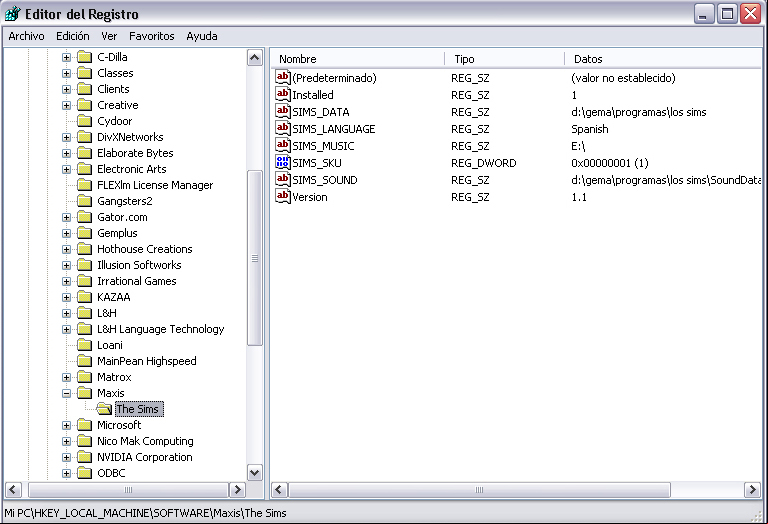Sort values by the Nombre column header

tap(357, 59)
